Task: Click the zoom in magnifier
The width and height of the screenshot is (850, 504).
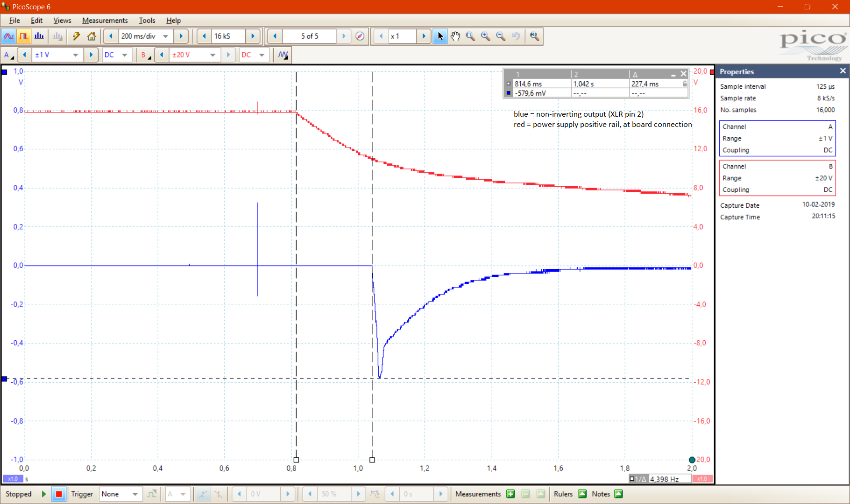Action: (486, 36)
